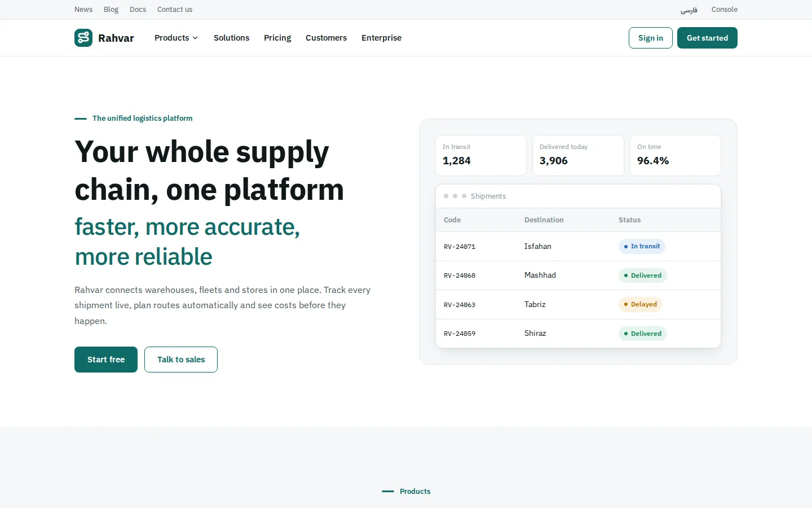Screen dimensions: 812x508
Task: Click the Talk to sales button
Action: coord(181,360)
